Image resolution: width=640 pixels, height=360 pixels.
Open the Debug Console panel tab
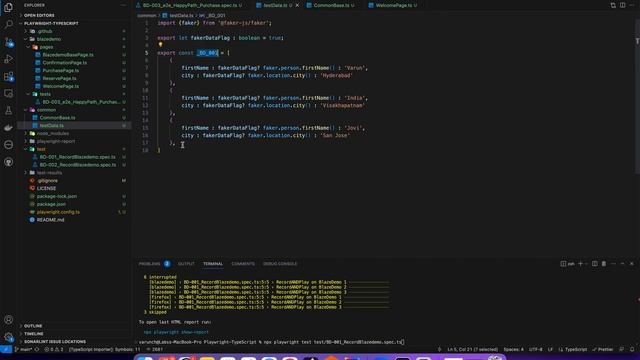coord(280,264)
